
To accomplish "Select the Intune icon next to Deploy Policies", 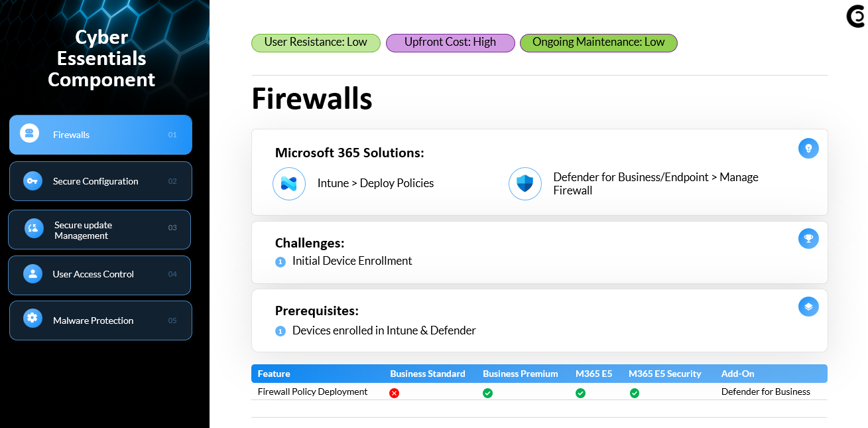I will (x=289, y=184).
